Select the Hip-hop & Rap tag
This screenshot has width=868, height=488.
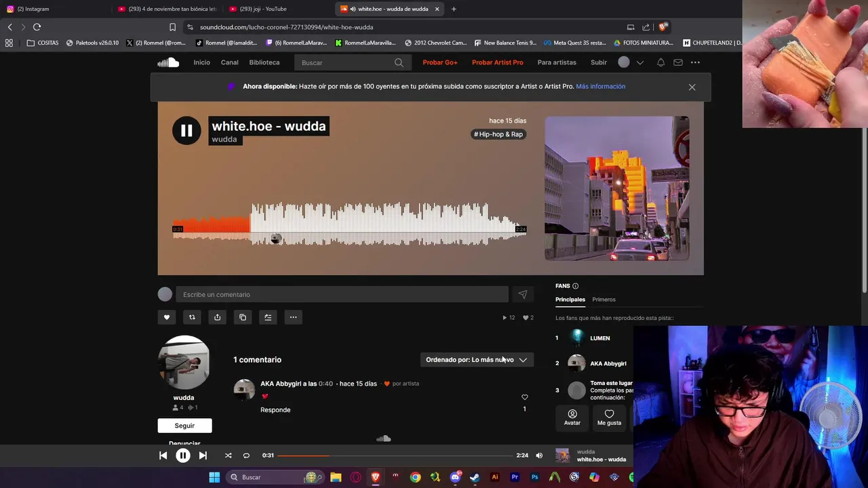point(498,134)
